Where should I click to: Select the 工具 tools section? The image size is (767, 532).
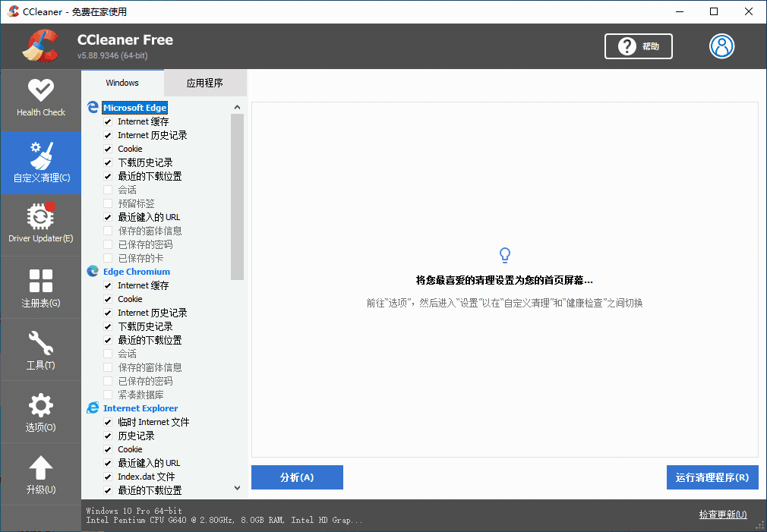[40, 351]
